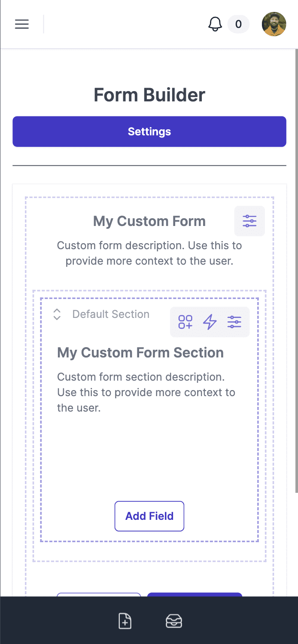Edit the custom form description text
The width and height of the screenshot is (298, 644).
point(149,253)
